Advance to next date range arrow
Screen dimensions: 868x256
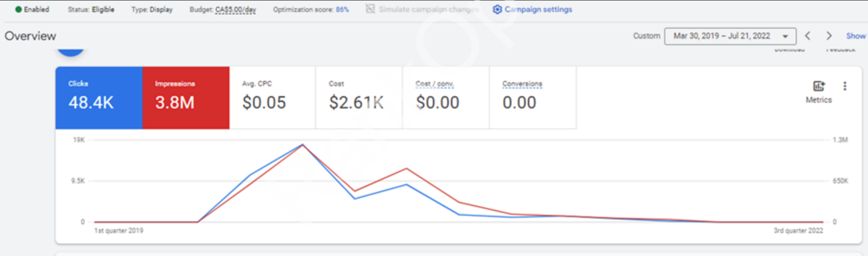pyautogui.click(x=829, y=36)
